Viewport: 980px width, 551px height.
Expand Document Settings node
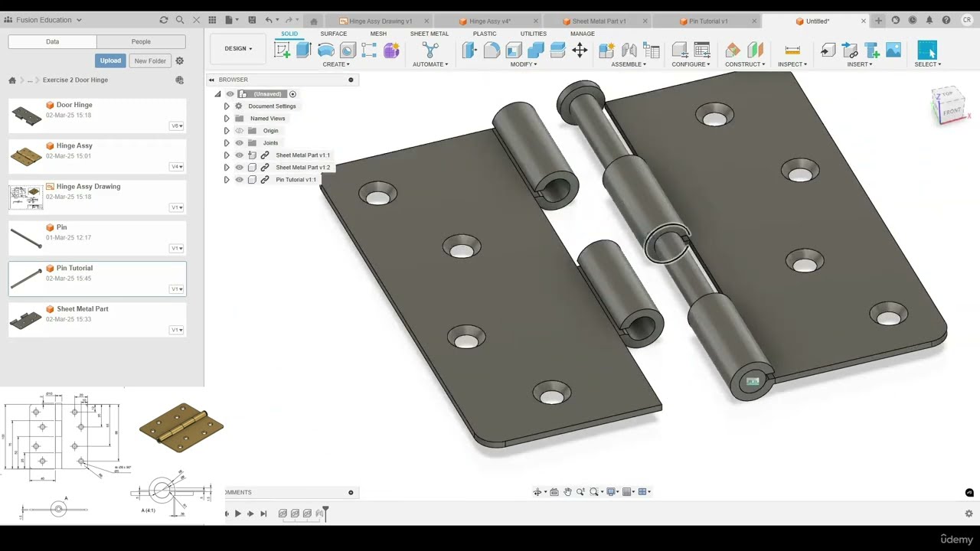[x=227, y=106]
